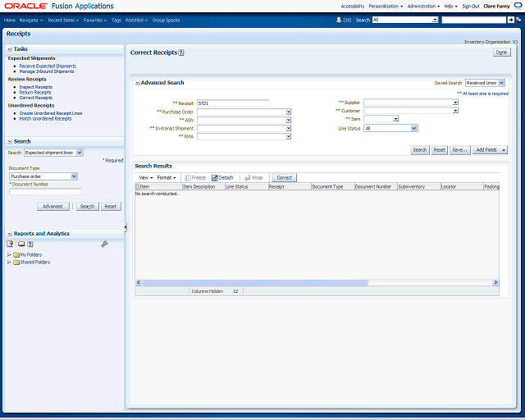
Task: Open the Document Type dropdown
Action: pyautogui.click(x=74, y=176)
